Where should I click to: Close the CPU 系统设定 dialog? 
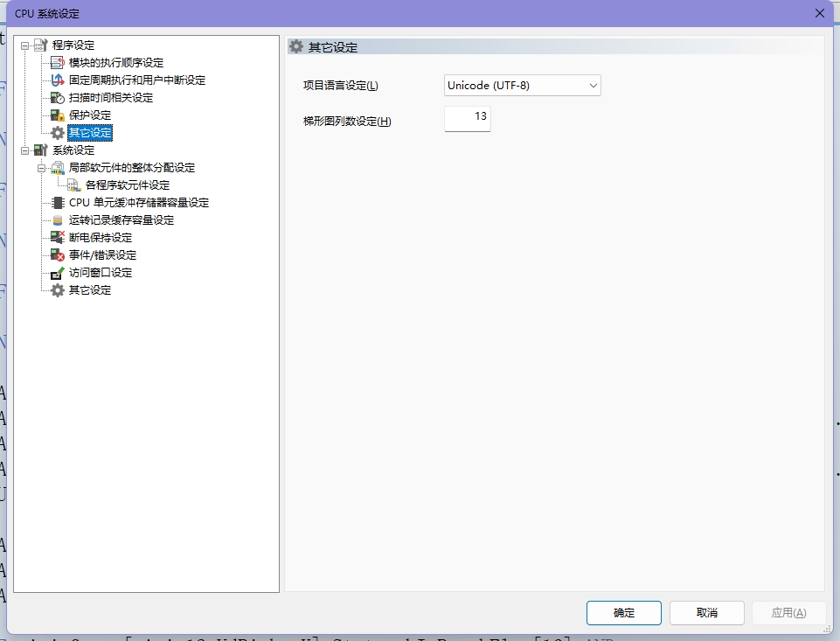click(x=820, y=13)
